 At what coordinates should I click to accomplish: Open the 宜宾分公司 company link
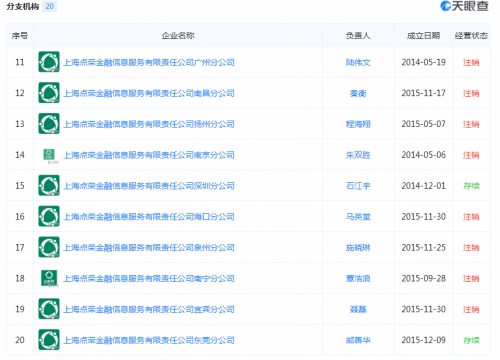click(x=149, y=309)
